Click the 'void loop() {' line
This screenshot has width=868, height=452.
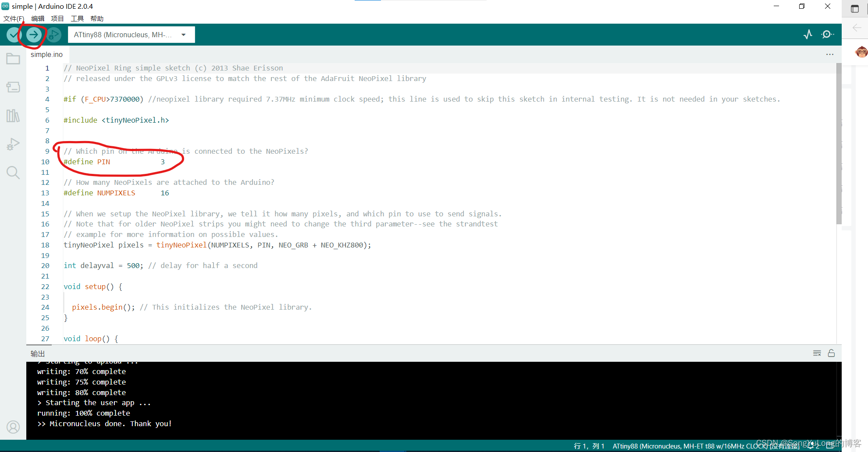pyautogui.click(x=91, y=339)
